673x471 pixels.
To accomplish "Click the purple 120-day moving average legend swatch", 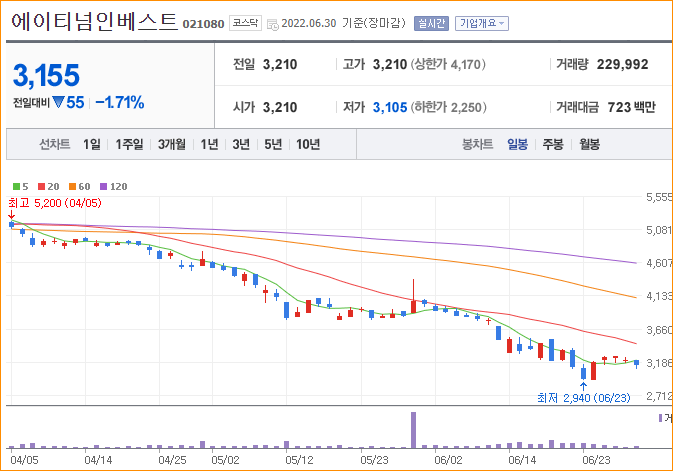I will click(x=103, y=186).
